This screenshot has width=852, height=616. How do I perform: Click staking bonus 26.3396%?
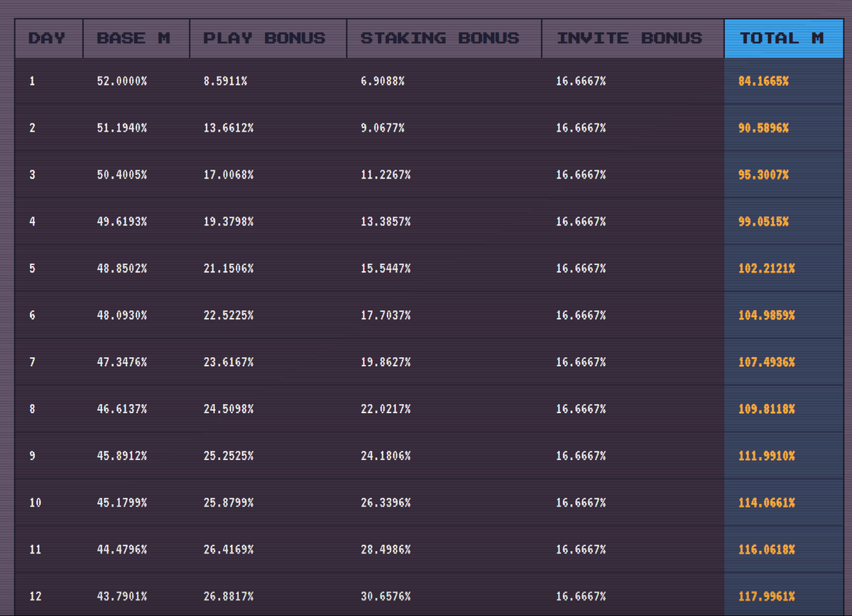pos(386,503)
